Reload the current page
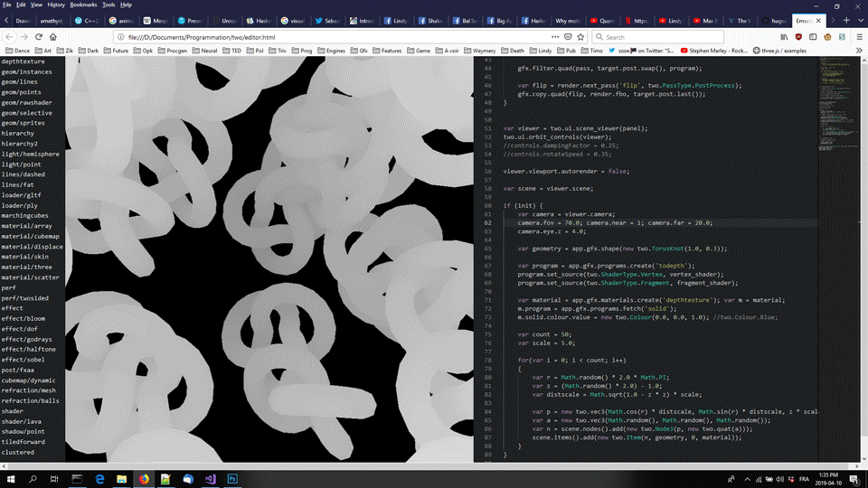 [38, 37]
